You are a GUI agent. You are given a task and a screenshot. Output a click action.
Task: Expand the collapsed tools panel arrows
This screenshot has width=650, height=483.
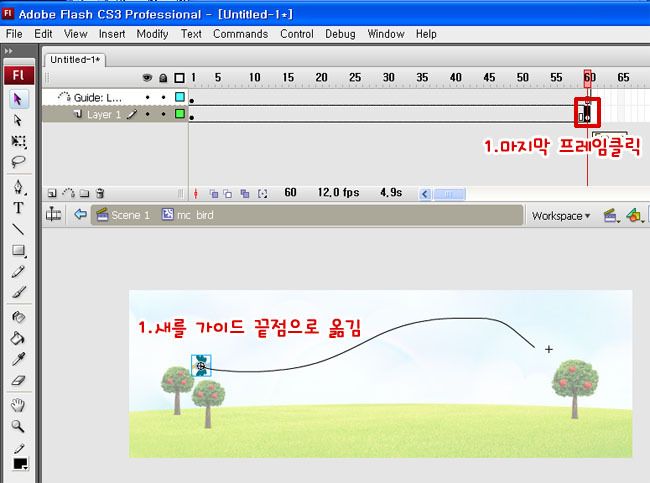(8, 51)
